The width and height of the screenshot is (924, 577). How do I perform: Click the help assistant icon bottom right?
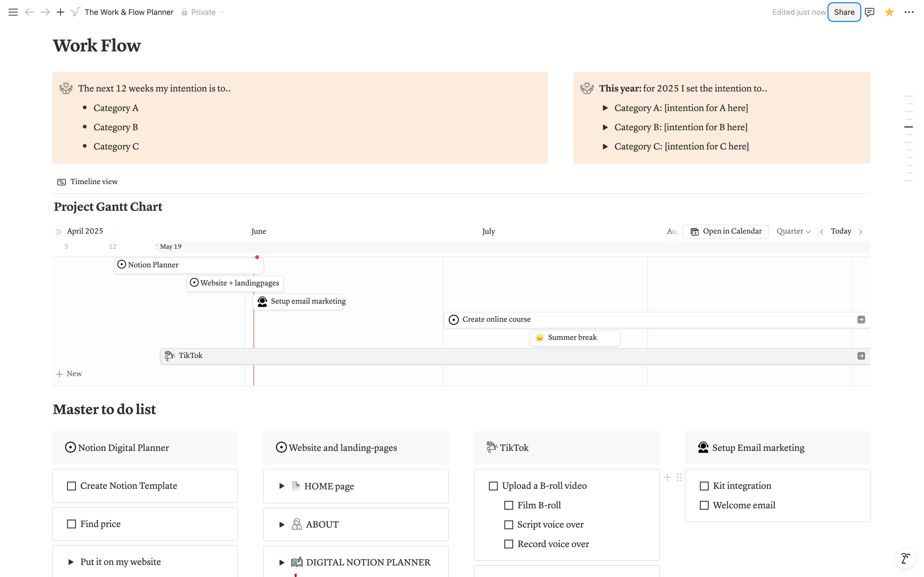pos(905,558)
